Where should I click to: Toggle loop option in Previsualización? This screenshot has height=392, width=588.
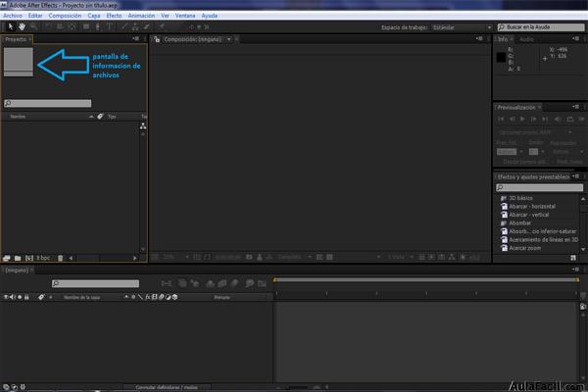pos(570,119)
